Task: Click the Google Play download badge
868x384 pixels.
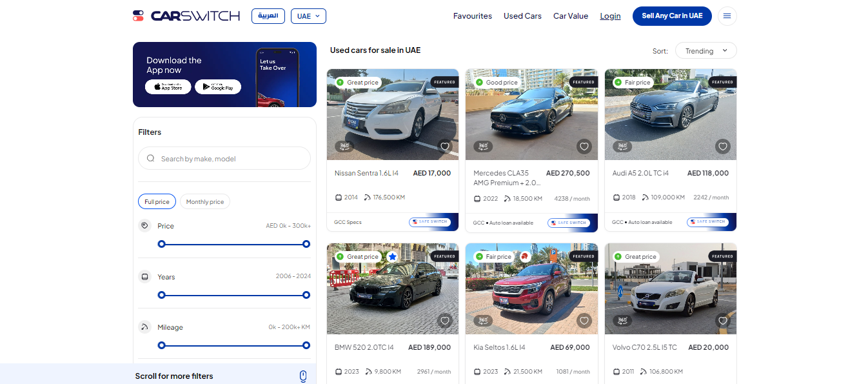Action: pyautogui.click(x=218, y=87)
